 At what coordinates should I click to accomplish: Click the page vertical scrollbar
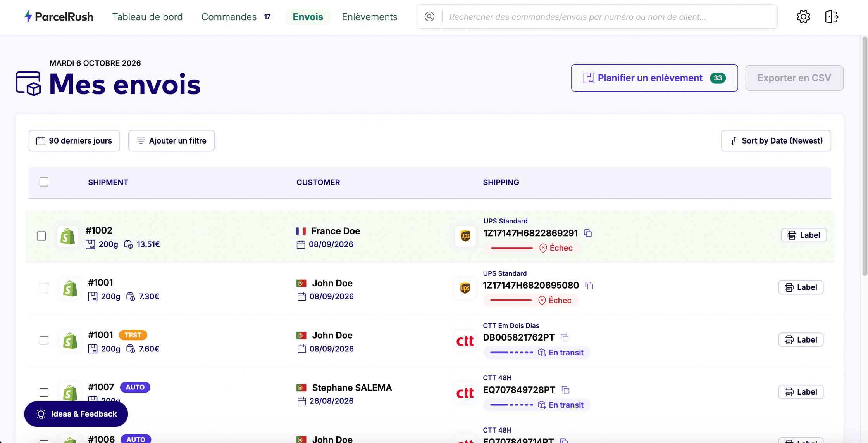click(864, 156)
